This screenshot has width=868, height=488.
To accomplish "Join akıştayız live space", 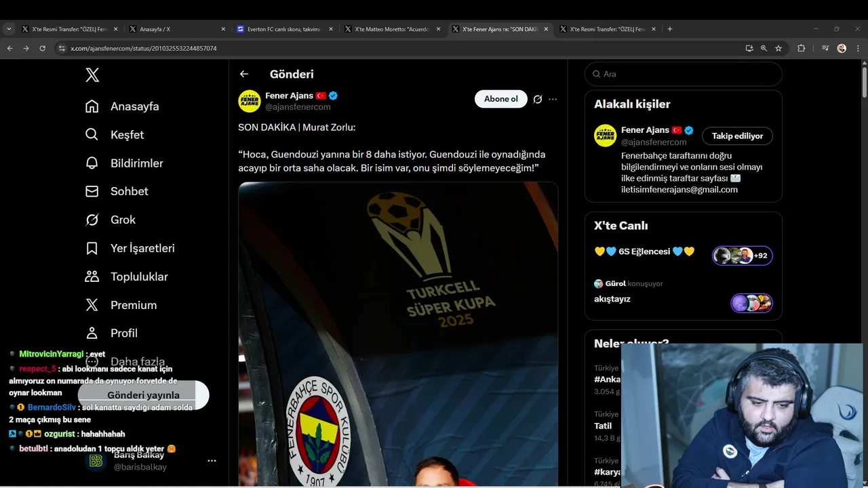I will point(612,299).
